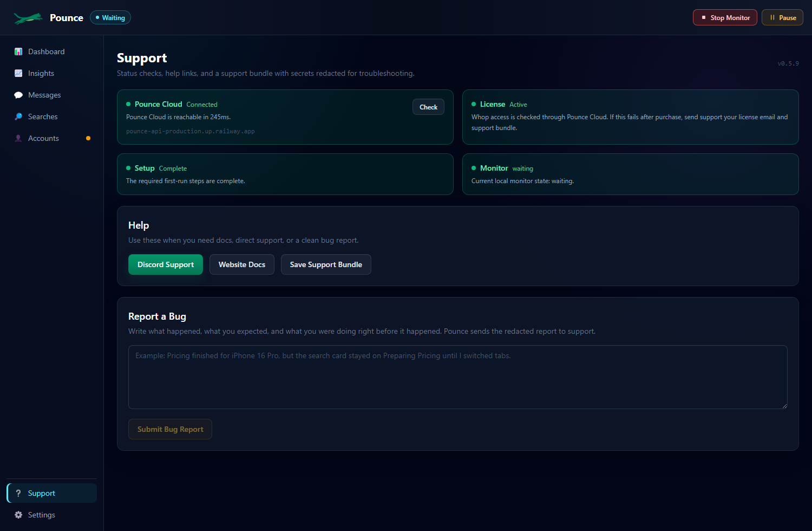Open Dashboard from the sidebar
This screenshot has height=531, width=812.
pos(52,51)
